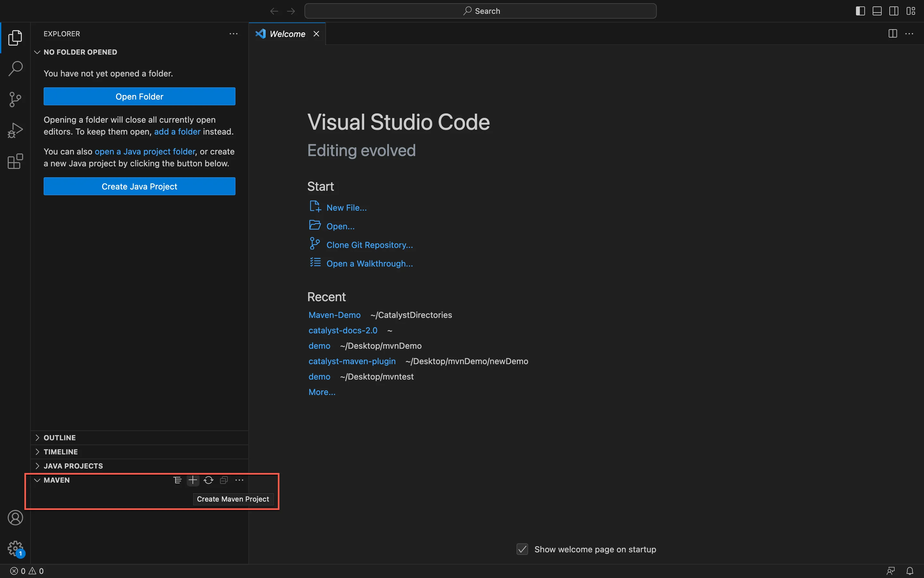Click the Maven switch to flat view icon

[177, 480]
